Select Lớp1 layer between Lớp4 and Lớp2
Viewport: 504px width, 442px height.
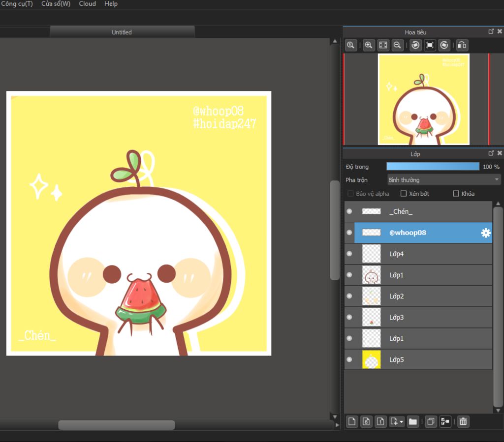(418, 275)
